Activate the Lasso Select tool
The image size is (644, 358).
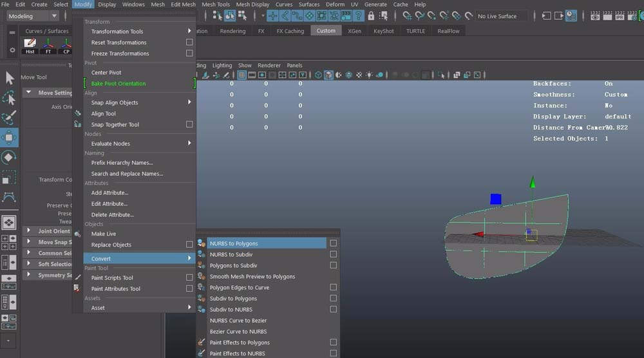click(10, 98)
